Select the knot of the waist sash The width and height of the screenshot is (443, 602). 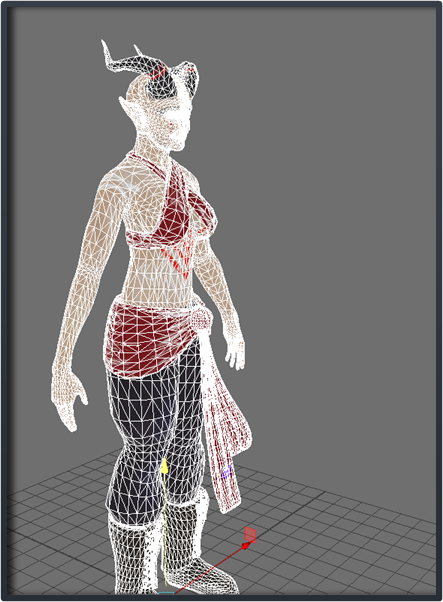click(200, 318)
